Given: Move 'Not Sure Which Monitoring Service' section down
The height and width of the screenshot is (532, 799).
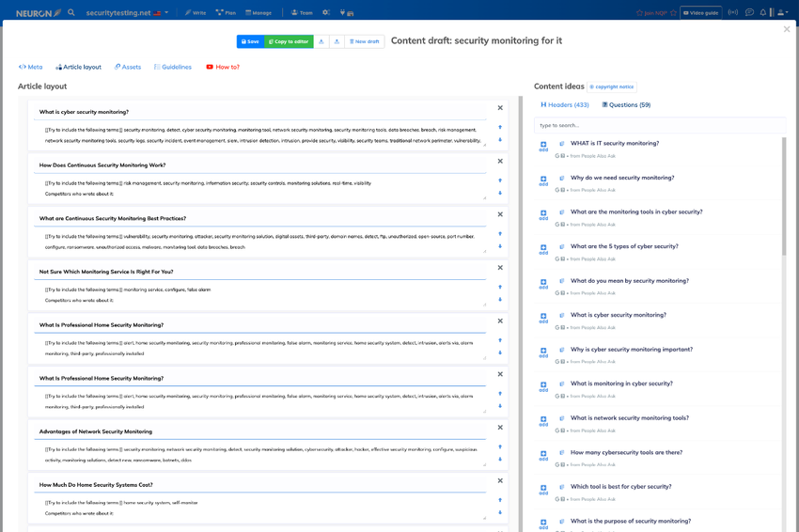Looking at the screenshot, I should pos(500,299).
